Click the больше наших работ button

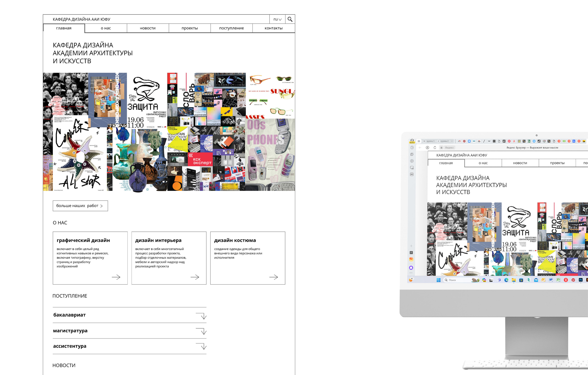coord(80,206)
